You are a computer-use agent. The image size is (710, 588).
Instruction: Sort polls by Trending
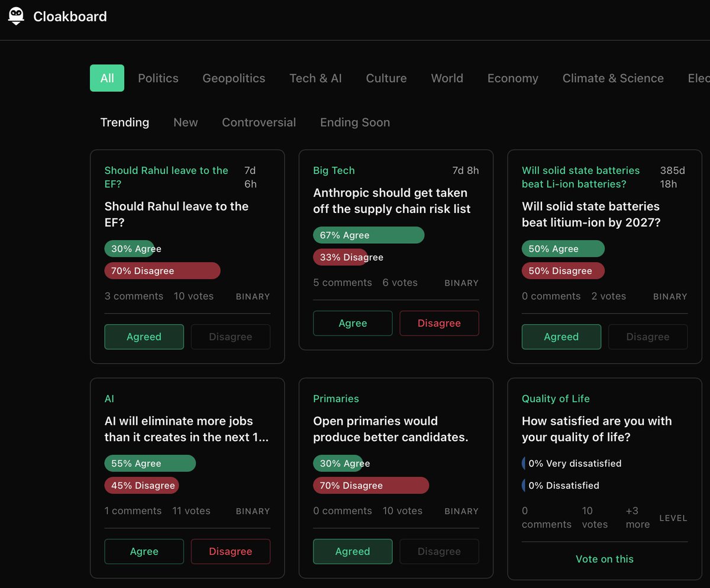pos(125,122)
